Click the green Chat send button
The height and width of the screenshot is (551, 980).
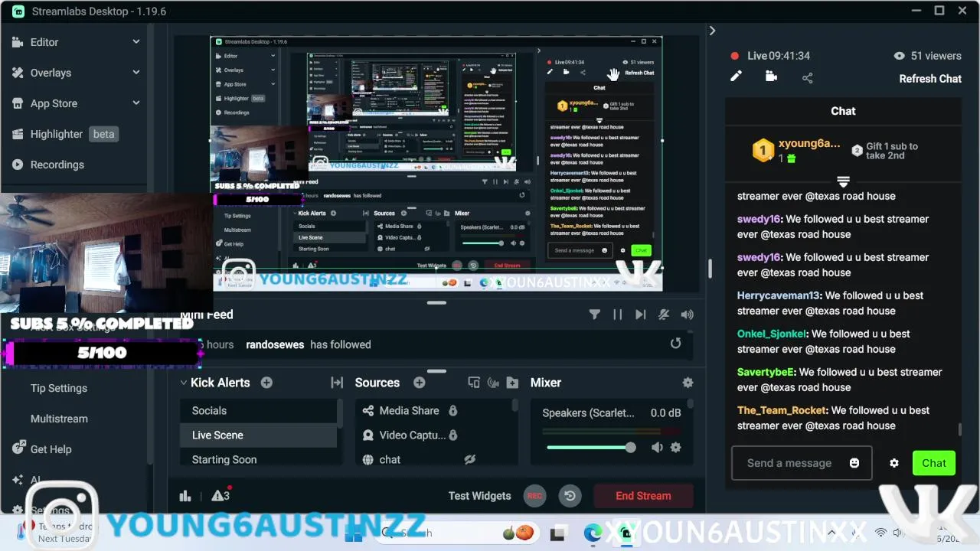934,463
